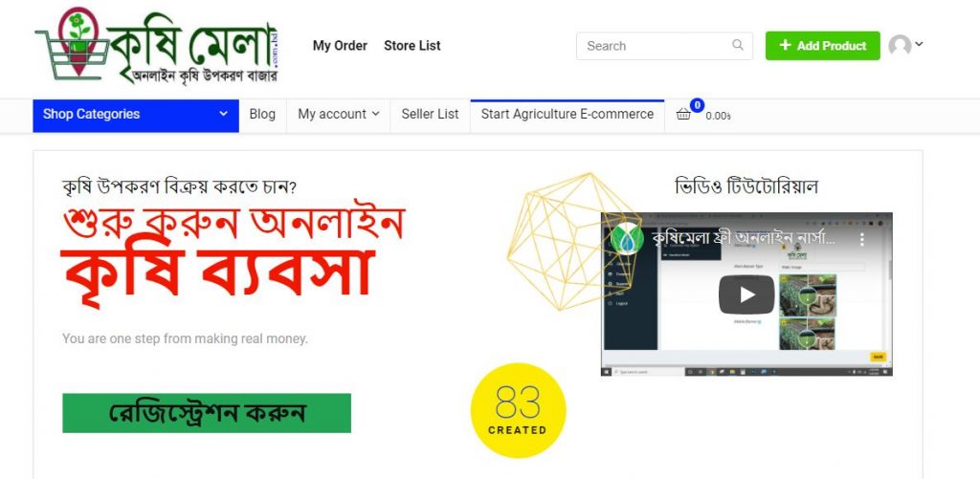Open the YouTube video three-dot menu

(x=861, y=239)
